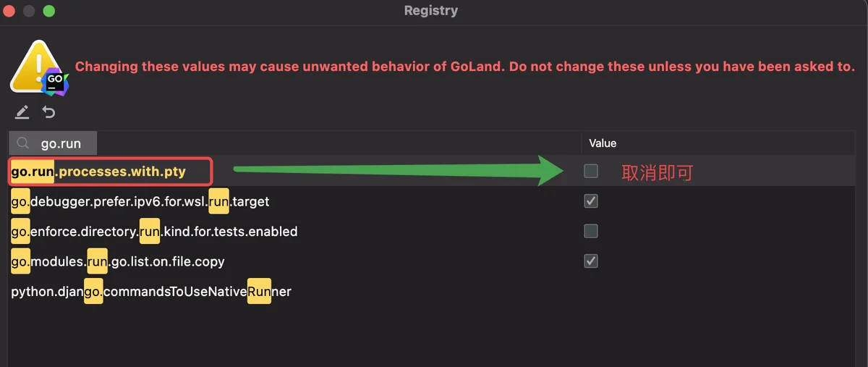
Task: Uncheck go.run.processes.with.pty checkbox
Action: click(591, 171)
